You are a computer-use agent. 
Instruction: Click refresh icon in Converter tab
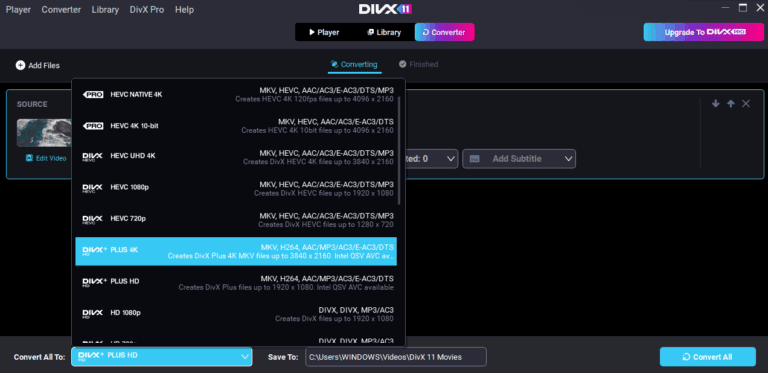tap(426, 32)
